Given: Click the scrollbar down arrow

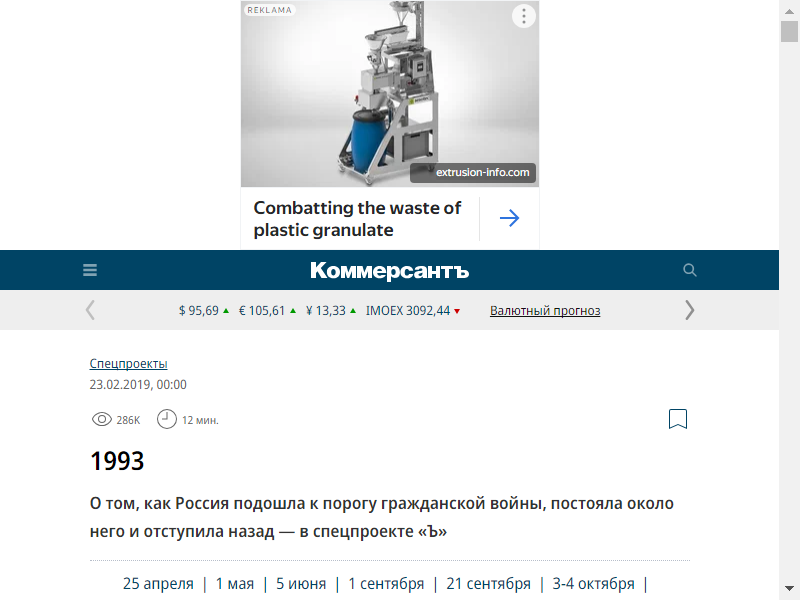Looking at the screenshot, I should (x=789, y=588).
